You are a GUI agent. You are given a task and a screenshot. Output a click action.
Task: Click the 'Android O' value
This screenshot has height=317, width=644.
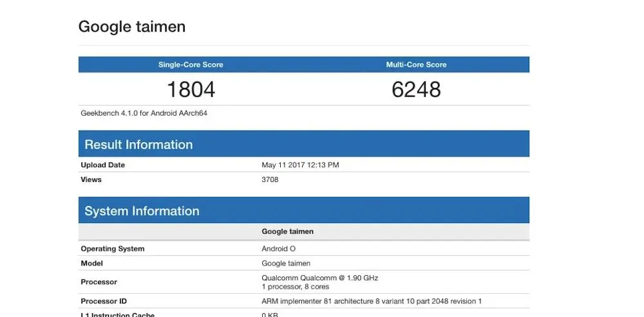278,248
